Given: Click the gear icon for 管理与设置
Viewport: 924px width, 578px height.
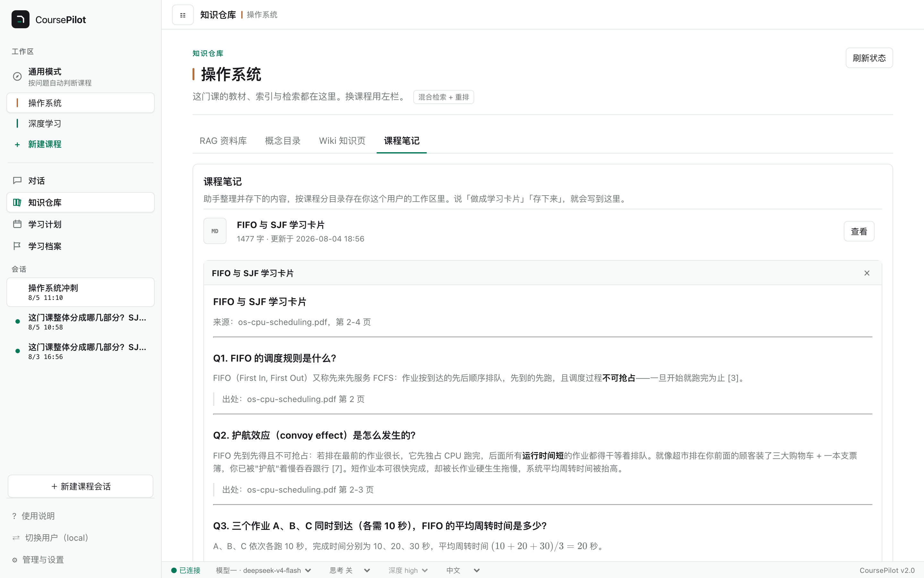Looking at the screenshot, I should [x=14, y=560].
